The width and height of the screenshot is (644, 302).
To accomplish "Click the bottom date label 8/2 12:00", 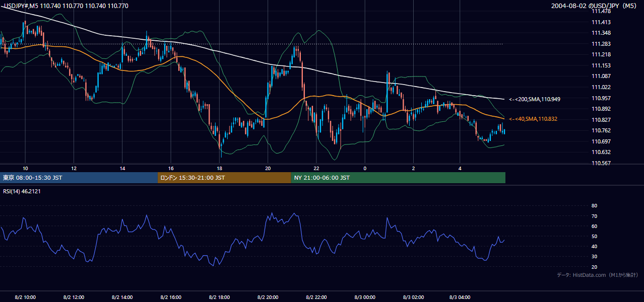I will coord(74,297).
